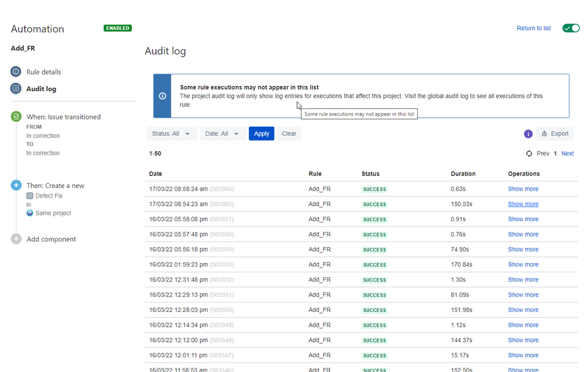The image size is (588, 372).
Task: Click the SUCCESS badge for execution 583549
Action: (x=374, y=325)
